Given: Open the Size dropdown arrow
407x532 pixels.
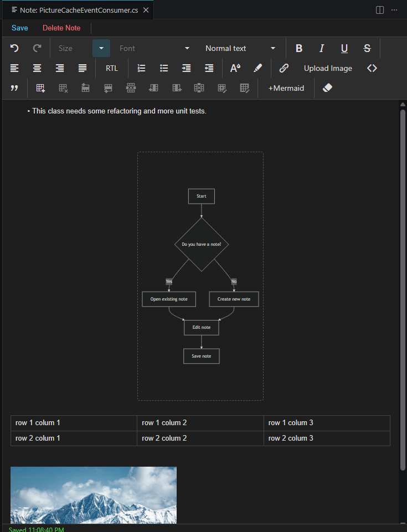Looking at the screenshot, I should point(101,48).
